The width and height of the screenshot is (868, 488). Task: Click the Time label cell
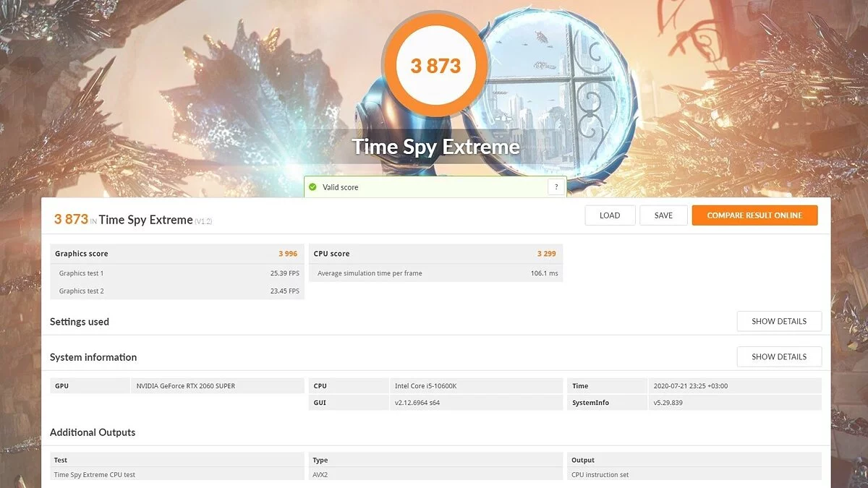608,386
